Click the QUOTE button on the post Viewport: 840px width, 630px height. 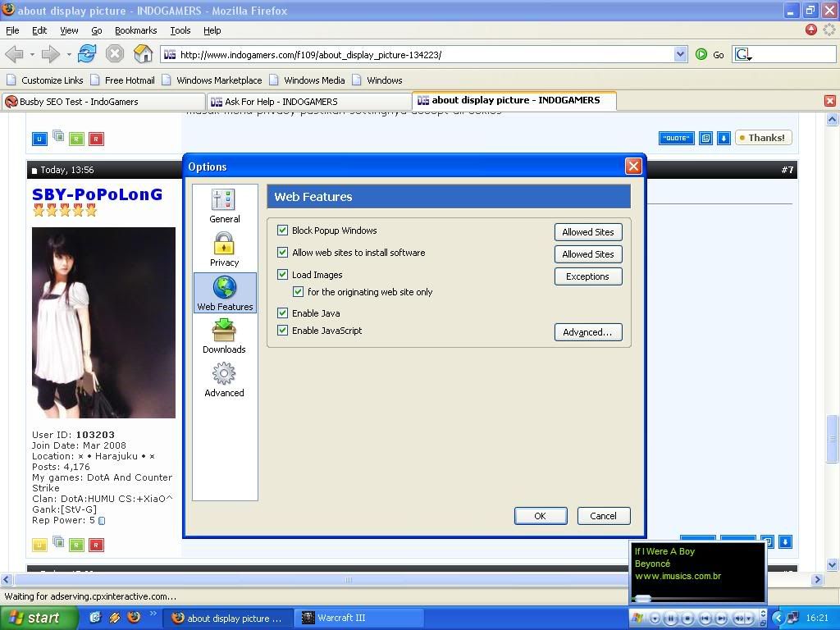coord(676,138)
